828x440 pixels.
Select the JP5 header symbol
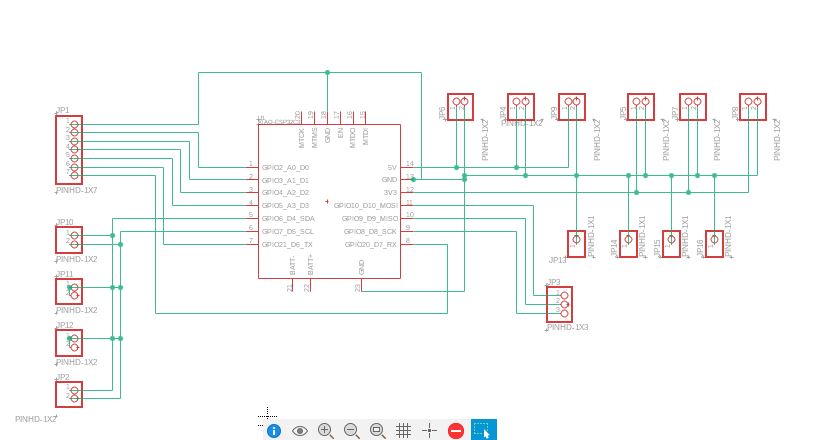tap(641, 107)
